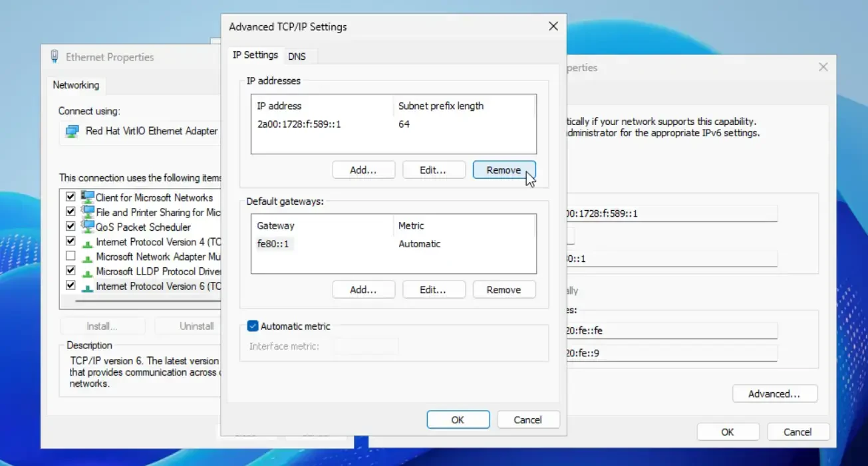Click the Client for Microsoft Networks icon
Image resolution: width=868 pixels, height=466 pixels.
point(88,197)
